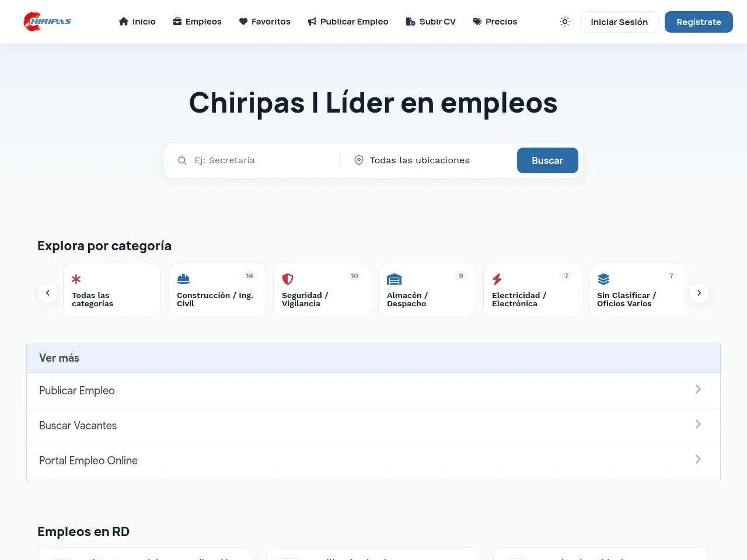Expand the chevron on the Portal Empleo Online row
Viewport: 747px width, 560px height.
(x=698, y=459)
